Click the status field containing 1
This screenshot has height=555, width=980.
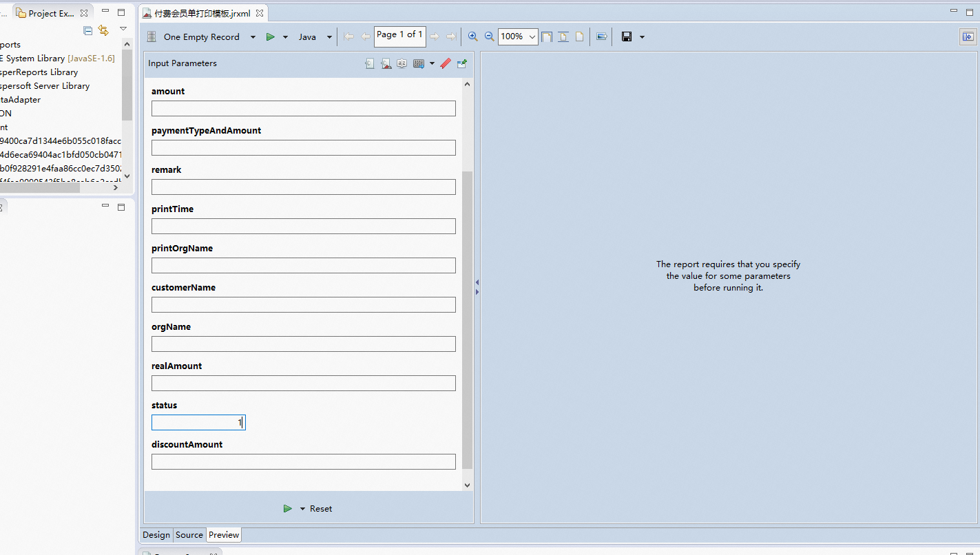coord(198,422)
